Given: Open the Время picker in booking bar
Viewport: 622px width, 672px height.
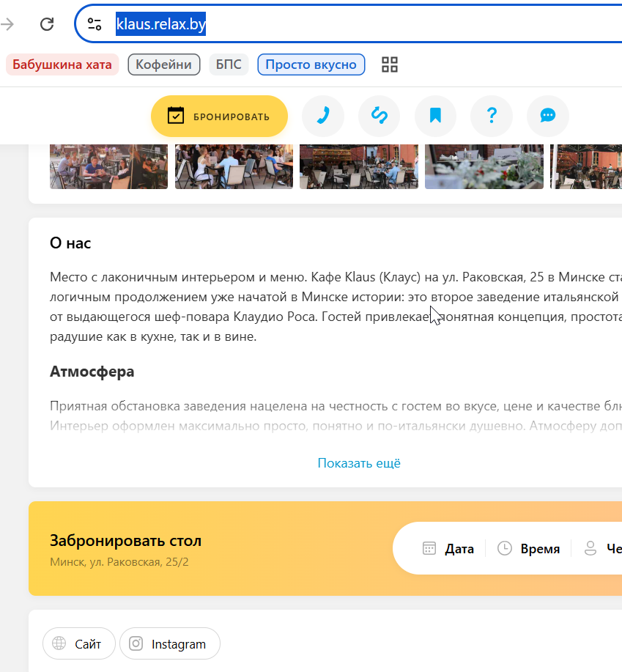Looking at the screenshot, I should point(528,549).
